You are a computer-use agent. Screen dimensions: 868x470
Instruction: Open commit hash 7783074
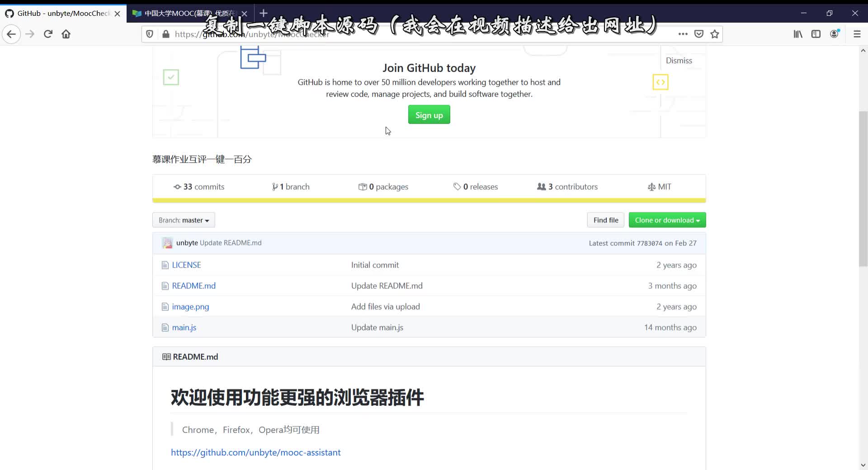649,243
